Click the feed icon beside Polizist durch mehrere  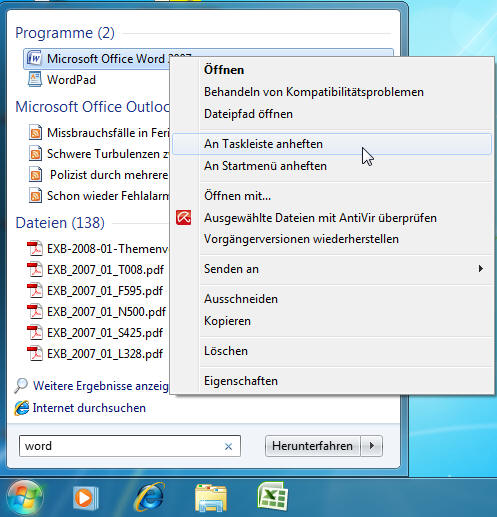[35, 175]
